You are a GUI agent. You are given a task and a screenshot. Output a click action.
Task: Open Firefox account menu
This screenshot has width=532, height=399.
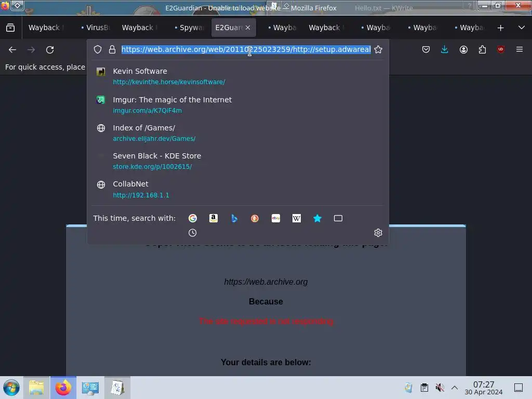(463, 49)
